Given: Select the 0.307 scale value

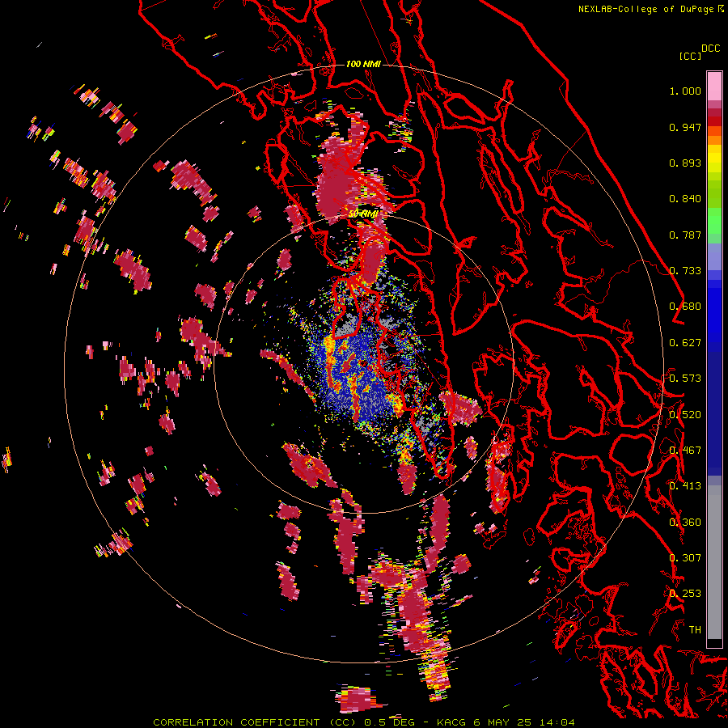Looking at the screenshot, I should pyautogui.click(x=685, y=558).
